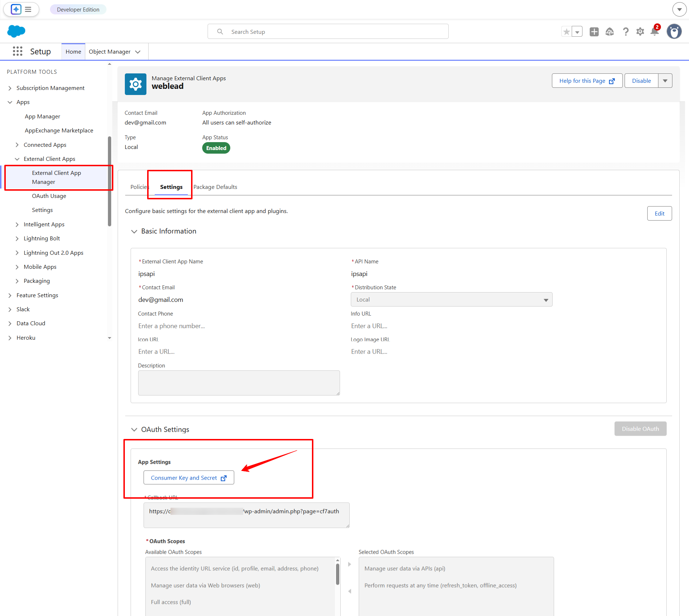Open the Setup gear icon
The height and width of the screenshot is (616, 689).
(640, 32)
